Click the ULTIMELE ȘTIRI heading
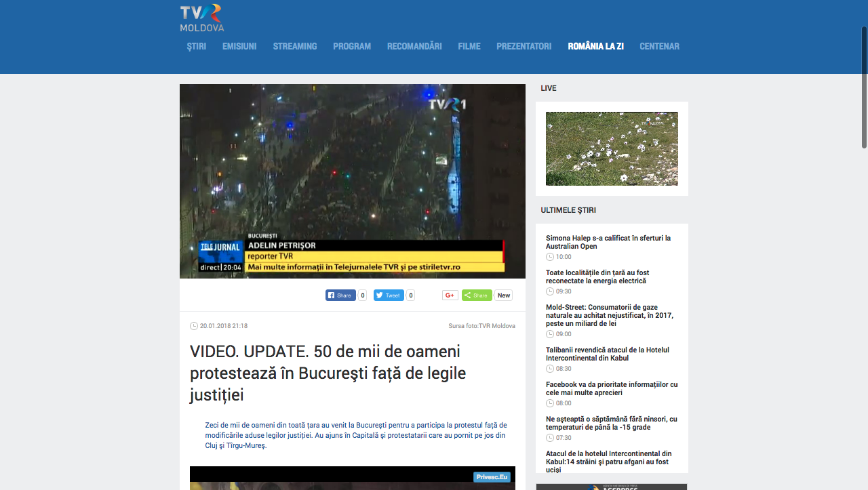This screenshot has width=868, height=490. pyautogui.click(x=568, y=210)
